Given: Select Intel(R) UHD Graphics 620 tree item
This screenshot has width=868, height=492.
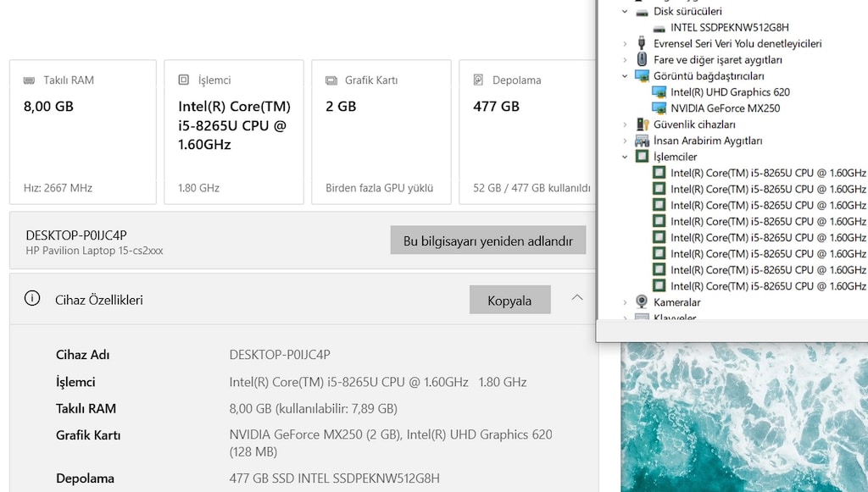Looking at the screenshot, I should point(730,91).
